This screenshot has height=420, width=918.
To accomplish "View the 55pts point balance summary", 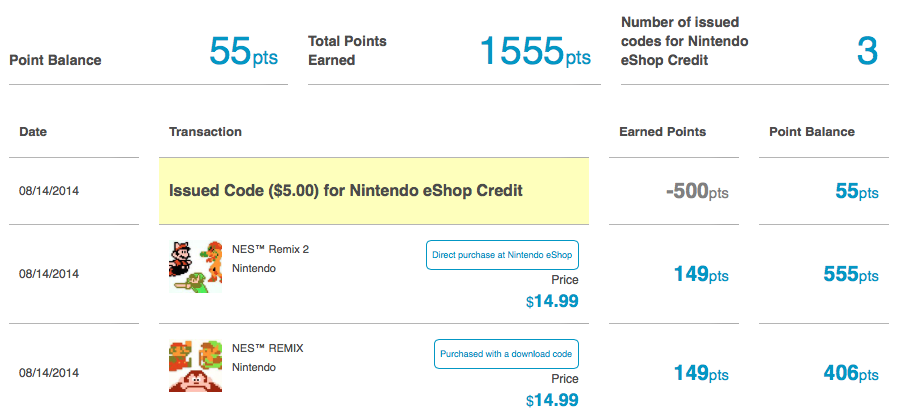I will click(x=243, y=52).
